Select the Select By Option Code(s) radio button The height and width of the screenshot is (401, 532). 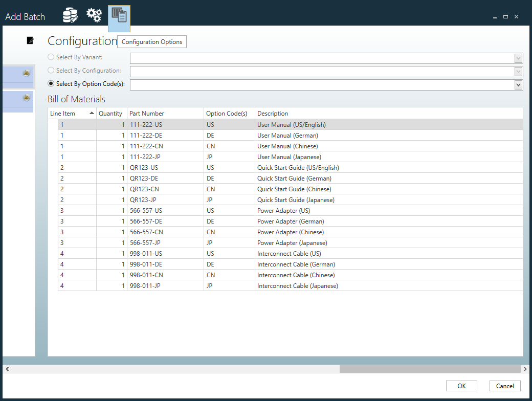point(51,83)
